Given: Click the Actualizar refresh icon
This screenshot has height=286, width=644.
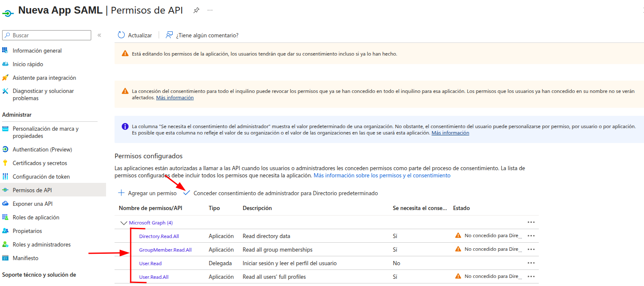Looking at the screenshot, I should 121,35.
